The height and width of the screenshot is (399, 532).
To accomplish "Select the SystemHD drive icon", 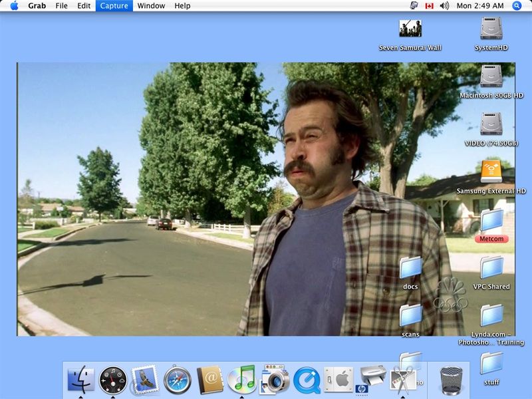I will click(x=491, y=29).
